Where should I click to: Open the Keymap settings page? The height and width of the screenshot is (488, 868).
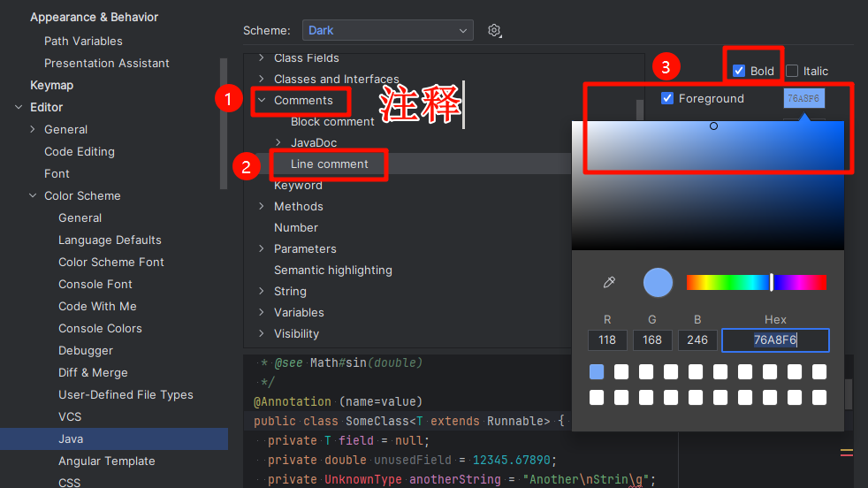tap(51, 85)
